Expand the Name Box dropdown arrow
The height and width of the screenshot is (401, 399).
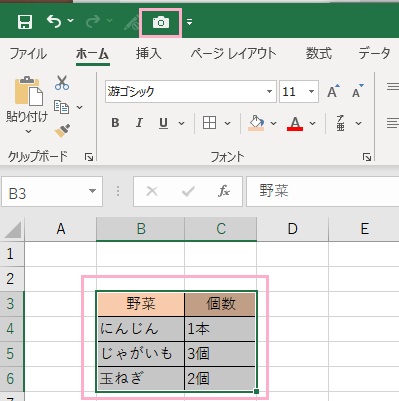[x=92, y=191]
